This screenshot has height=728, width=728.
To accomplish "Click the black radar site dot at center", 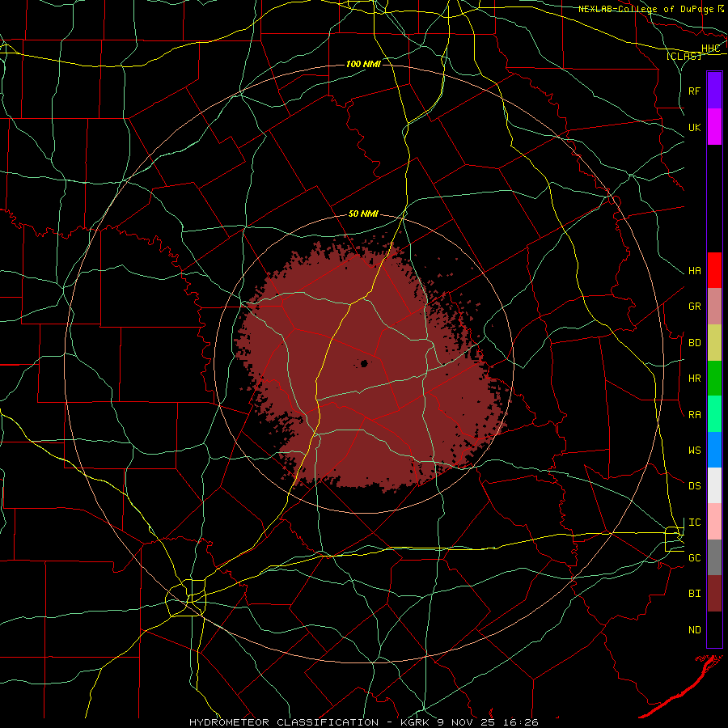I will [x=364, y=363].
